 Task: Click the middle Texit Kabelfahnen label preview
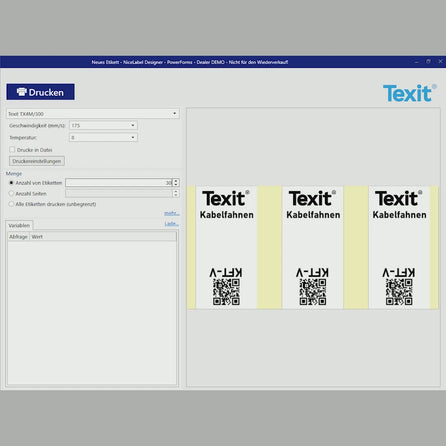tap(313, 247)
